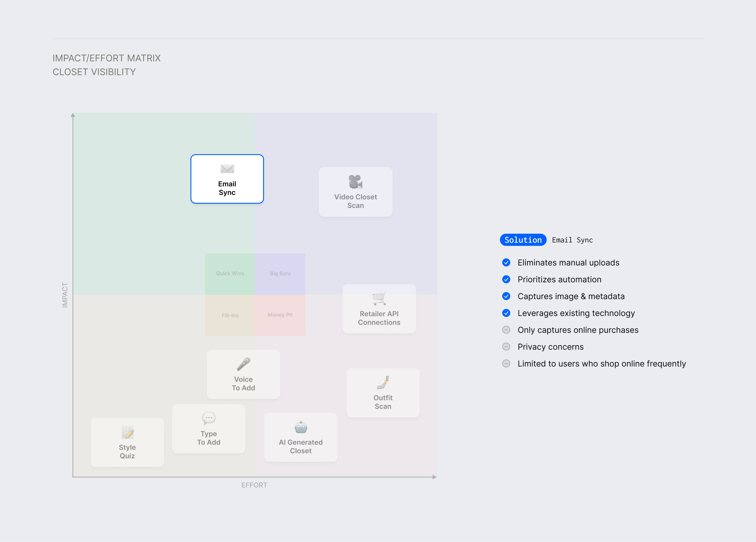Click the selfie arm icon on Outfit Scan
The width and height of the screenshot is (756, 542).
pyautogui.click(x=383, y=382)
